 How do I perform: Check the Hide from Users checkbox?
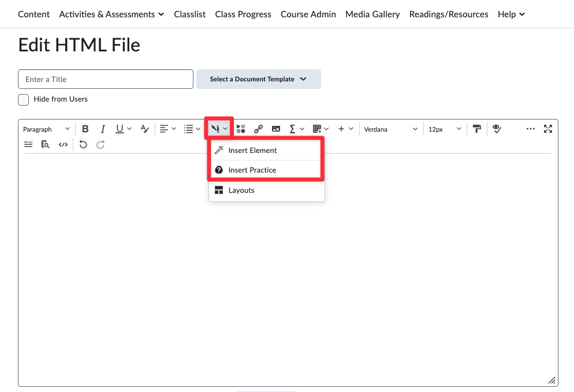point(24,100)
